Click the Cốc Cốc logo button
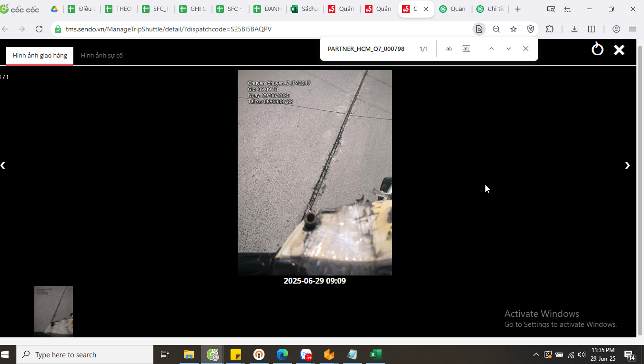644x364 pixels. coord(20,9)
